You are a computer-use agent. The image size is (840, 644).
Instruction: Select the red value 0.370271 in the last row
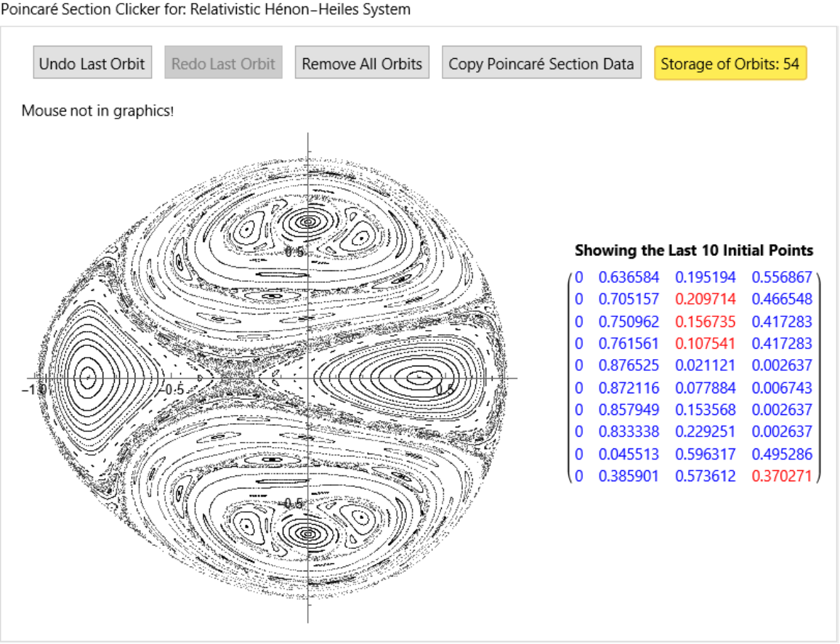point(782,476)
